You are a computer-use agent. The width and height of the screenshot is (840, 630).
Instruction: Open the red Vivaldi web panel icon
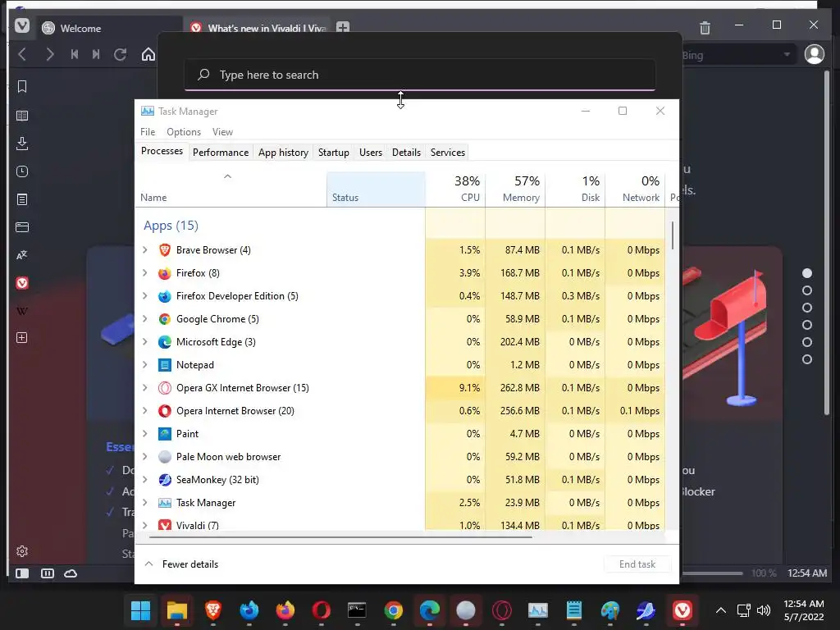pyautogui.click(x=22, y=283)
